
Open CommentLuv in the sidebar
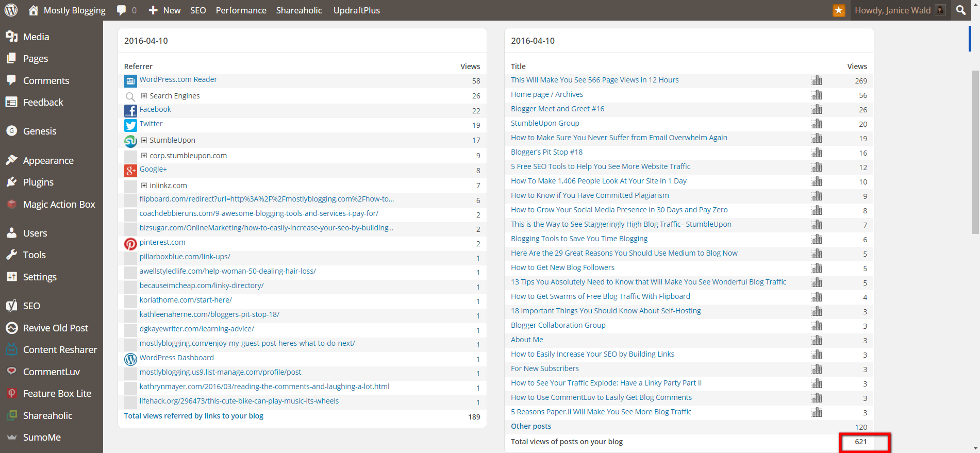pyautogui.click(x=52, y=372)
